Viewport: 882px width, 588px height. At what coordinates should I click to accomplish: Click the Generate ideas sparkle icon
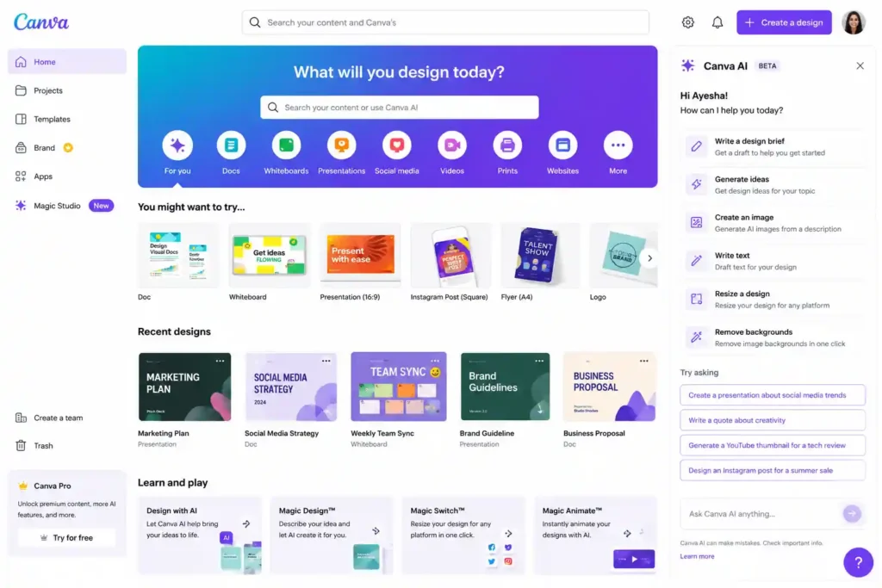696,184
